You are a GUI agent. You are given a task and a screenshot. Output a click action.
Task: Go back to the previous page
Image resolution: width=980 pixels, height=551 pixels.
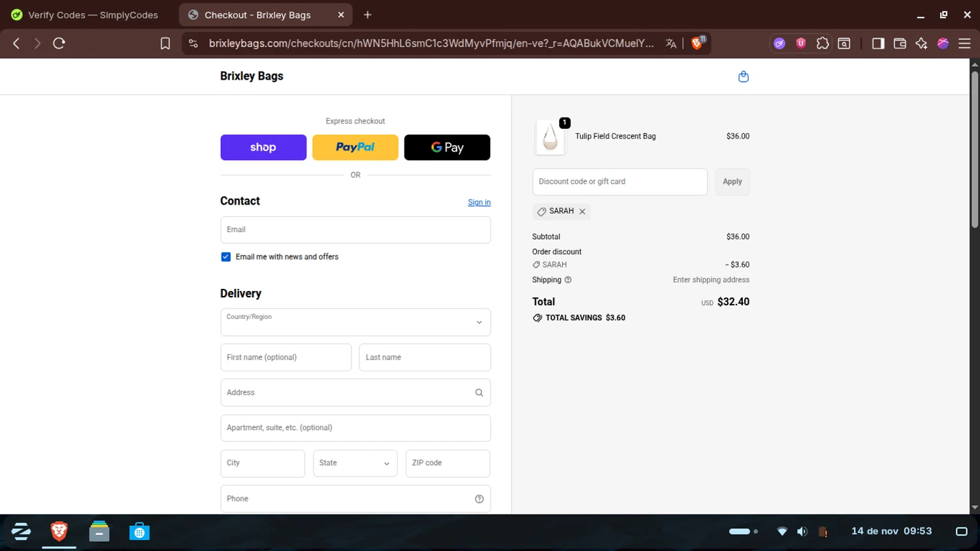click(x=16, y=43)
